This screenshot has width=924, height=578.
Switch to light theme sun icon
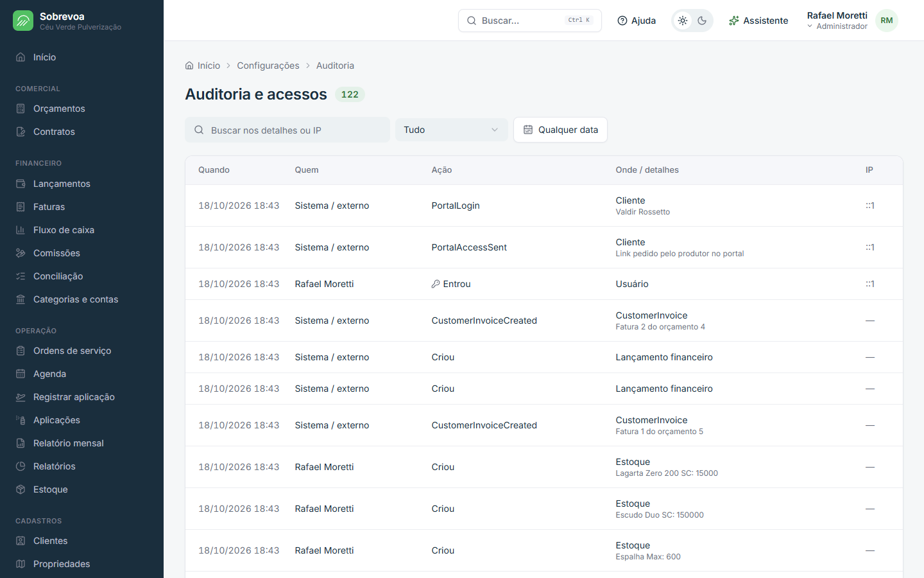tap(683, 21)
